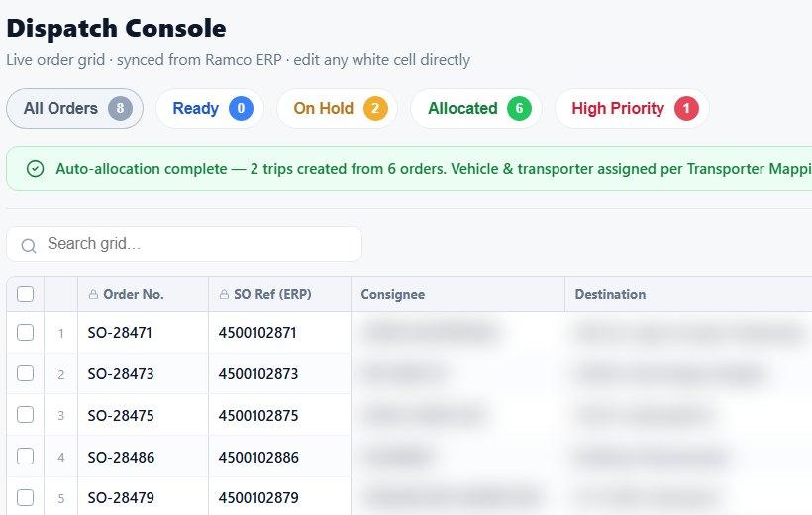Click the Auto-allocation complete banner message

434,169
